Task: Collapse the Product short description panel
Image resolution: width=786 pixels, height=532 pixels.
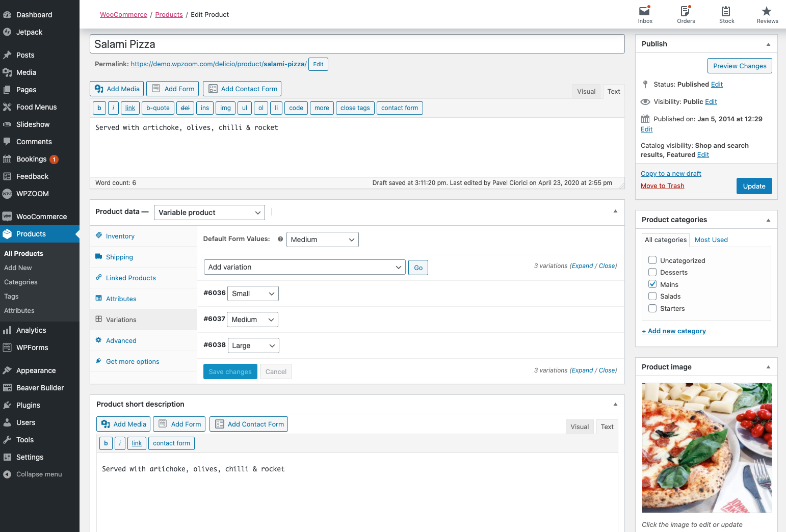Action: [x=615, y=404]
